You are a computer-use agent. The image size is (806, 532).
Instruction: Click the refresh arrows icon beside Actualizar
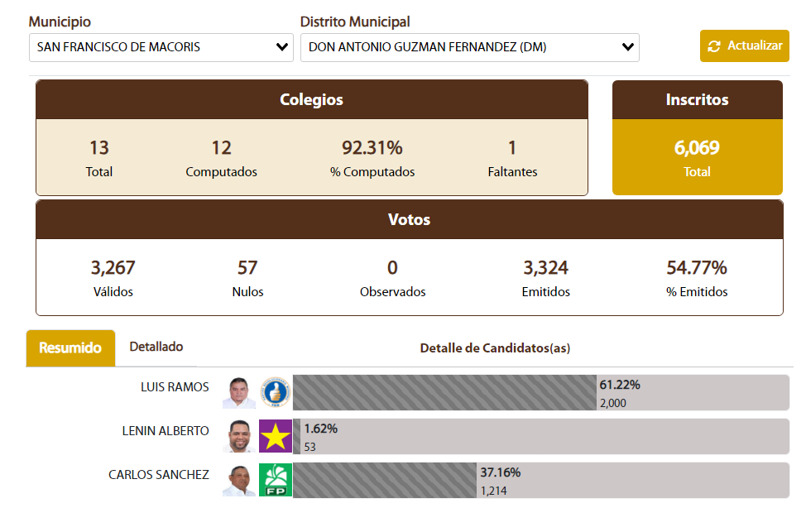coord(714,46)
